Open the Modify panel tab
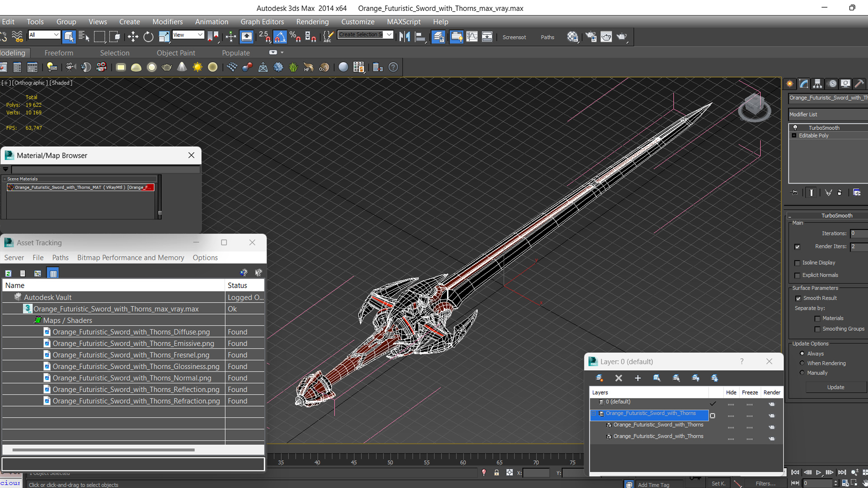The width and height of the screenshot is (868, 488). coord(804,84)
